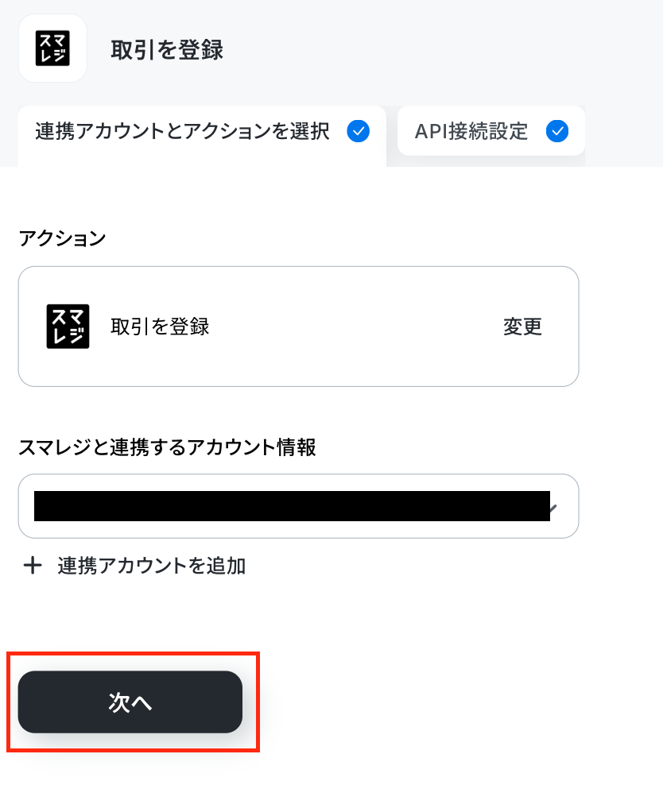Click checkmark on API接続設定 tab
The height and width of the screenshot is (812, 663).
(556, 131)
